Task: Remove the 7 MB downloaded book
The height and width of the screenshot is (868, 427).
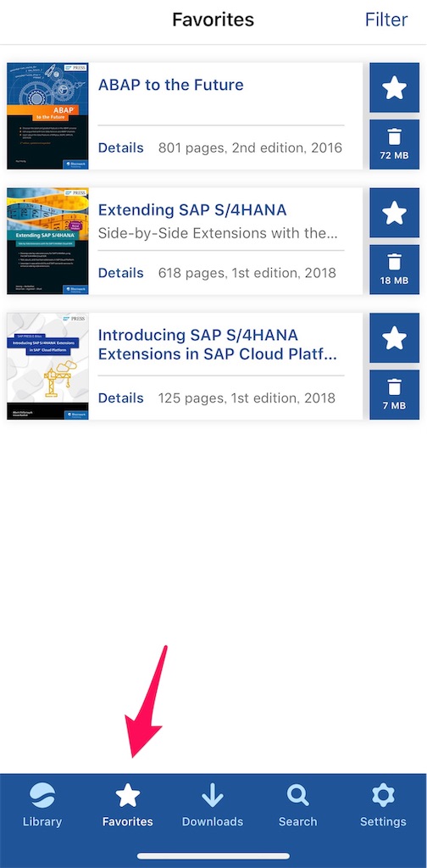Action: (394, 395)
